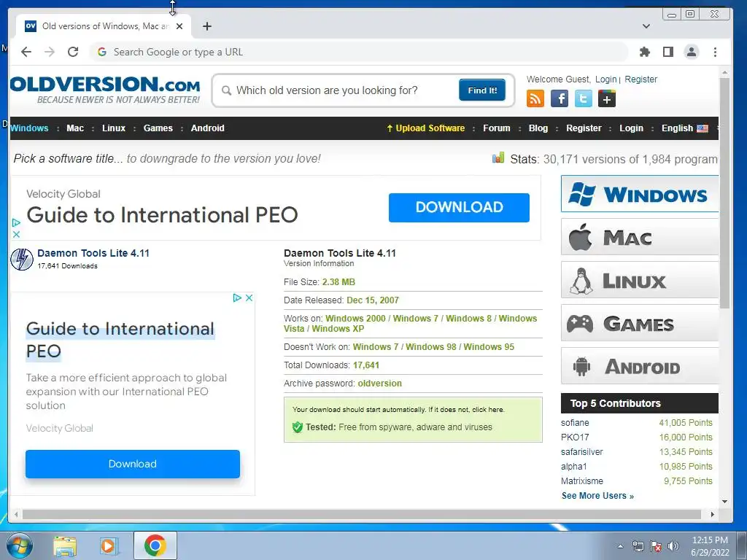Viewport: 747px width, 560px height.
Task: Focus the Chrome address bar
Action: point(357,52)
